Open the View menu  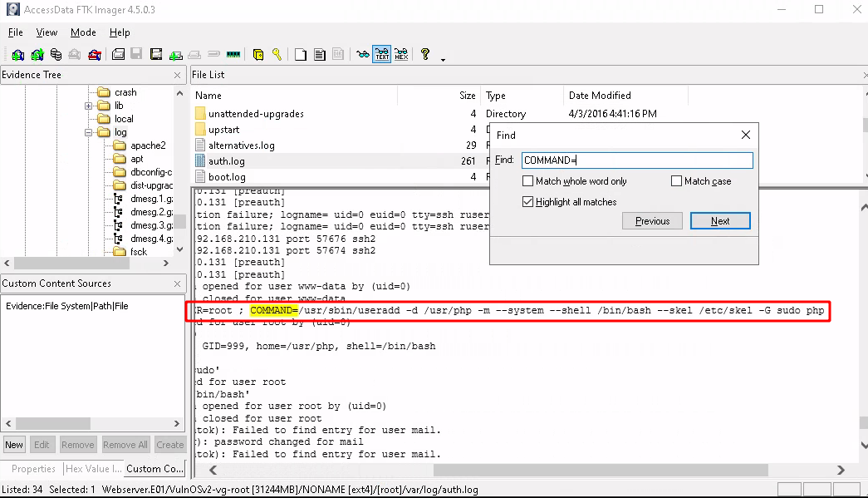tap(47, 32)
